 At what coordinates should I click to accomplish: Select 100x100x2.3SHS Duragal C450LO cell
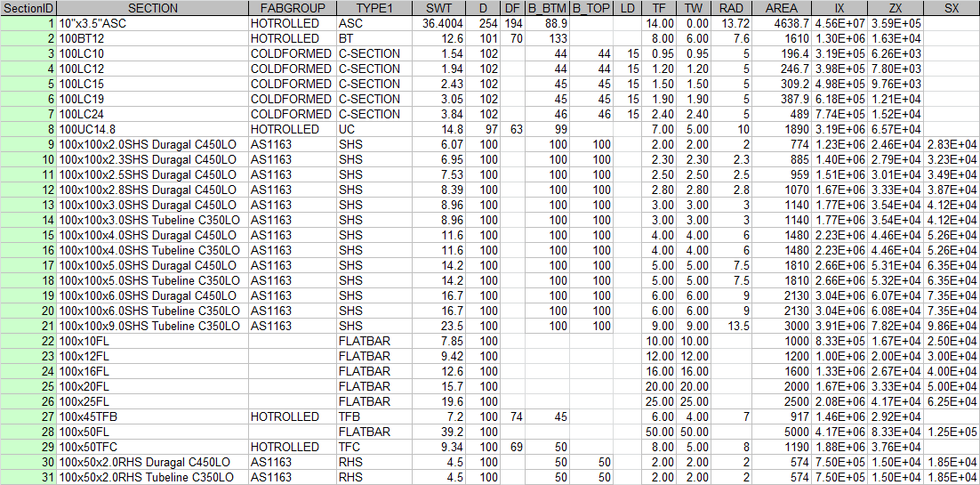click(x=152, y=159)
